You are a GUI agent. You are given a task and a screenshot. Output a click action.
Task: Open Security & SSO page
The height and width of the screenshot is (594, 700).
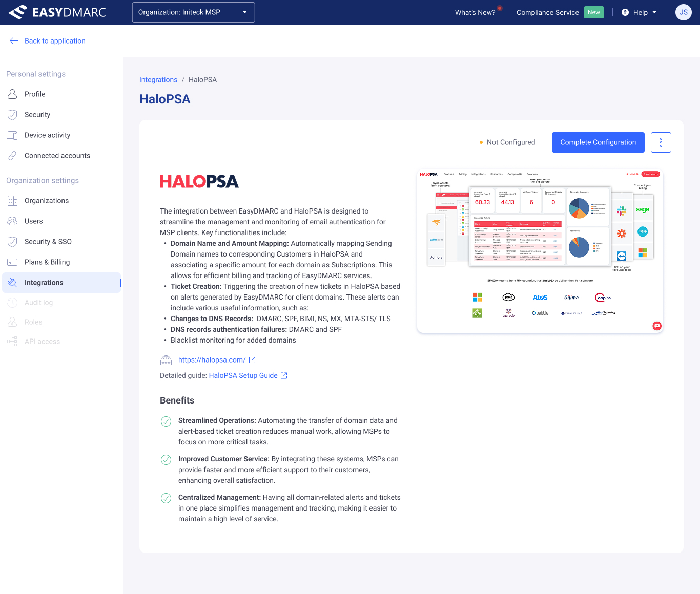point(48,242)
